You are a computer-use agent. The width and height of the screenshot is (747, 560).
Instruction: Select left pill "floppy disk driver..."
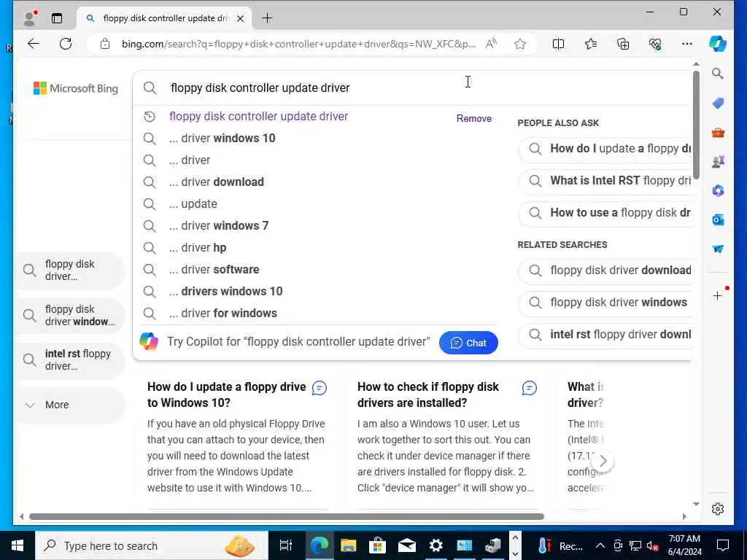pyautogui.click(x=71, y=270)
